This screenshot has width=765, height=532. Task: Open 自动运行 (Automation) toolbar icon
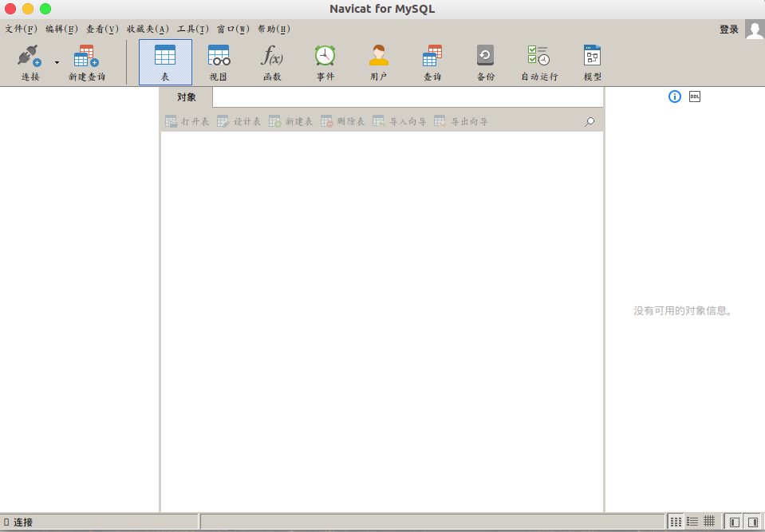(x=538, y=56)
